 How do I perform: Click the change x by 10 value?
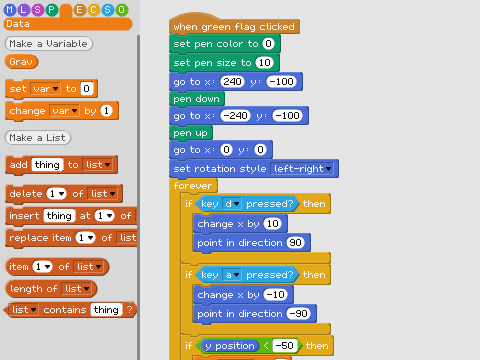[273, 224]
